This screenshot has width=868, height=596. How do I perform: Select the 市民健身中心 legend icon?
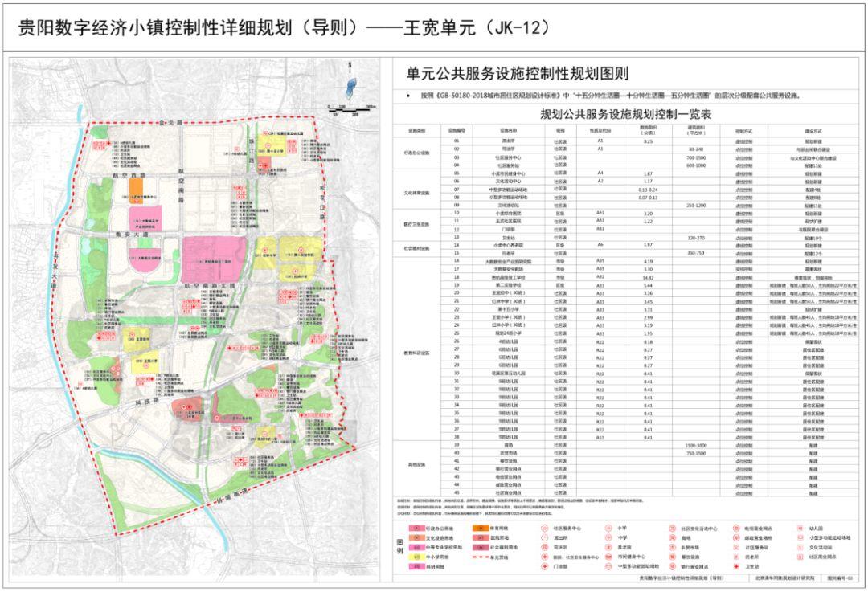pos(608,557)
